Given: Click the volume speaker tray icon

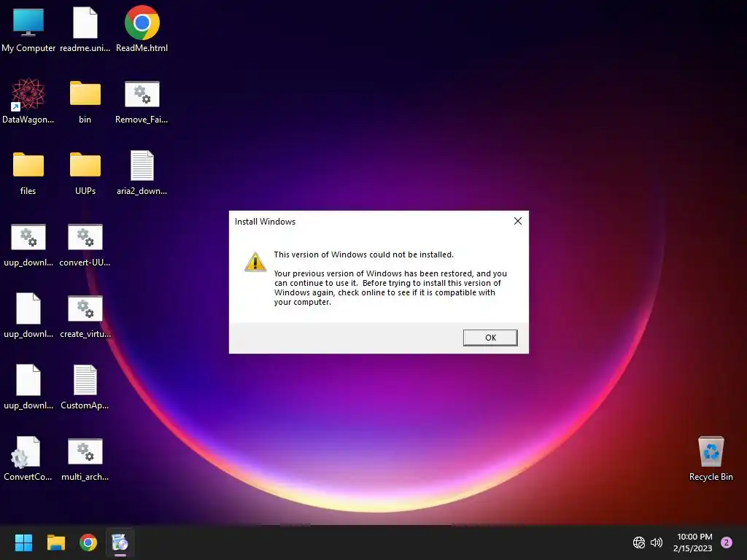Looking at the screenshot, I should click(657, 542).
